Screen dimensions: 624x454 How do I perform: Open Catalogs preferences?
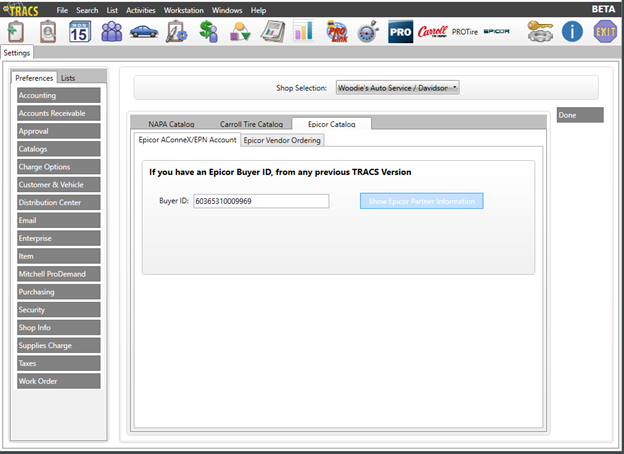point(58,149)
